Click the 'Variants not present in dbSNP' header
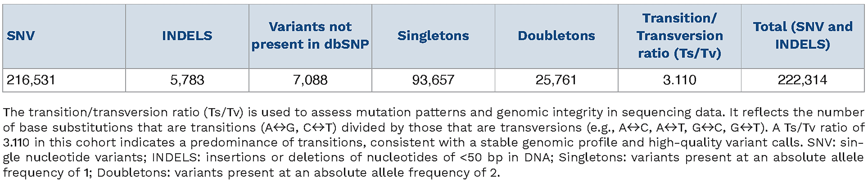Viewport: 868px width, 183px height. [x=310, y=36]
